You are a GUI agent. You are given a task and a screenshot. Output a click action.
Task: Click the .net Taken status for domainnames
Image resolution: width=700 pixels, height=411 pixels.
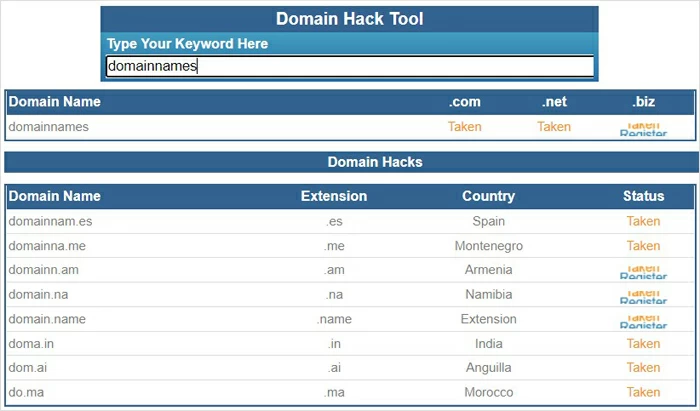click(554, 127)
